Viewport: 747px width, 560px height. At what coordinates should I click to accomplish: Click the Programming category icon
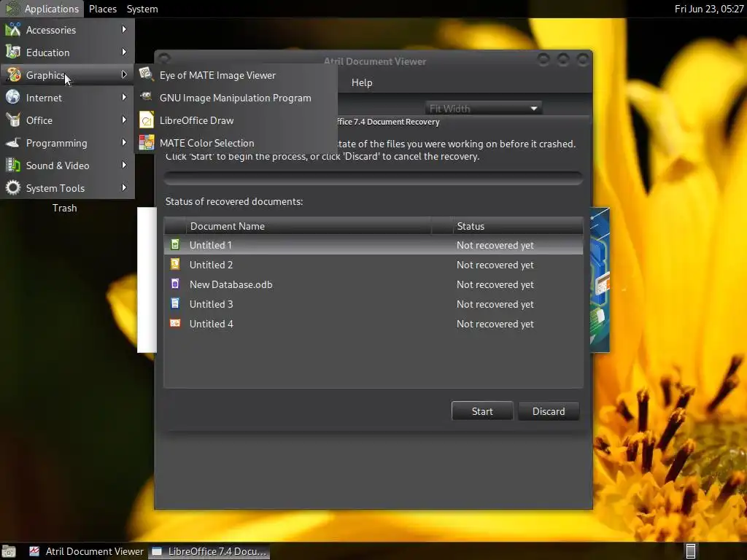tap(13, 143)
